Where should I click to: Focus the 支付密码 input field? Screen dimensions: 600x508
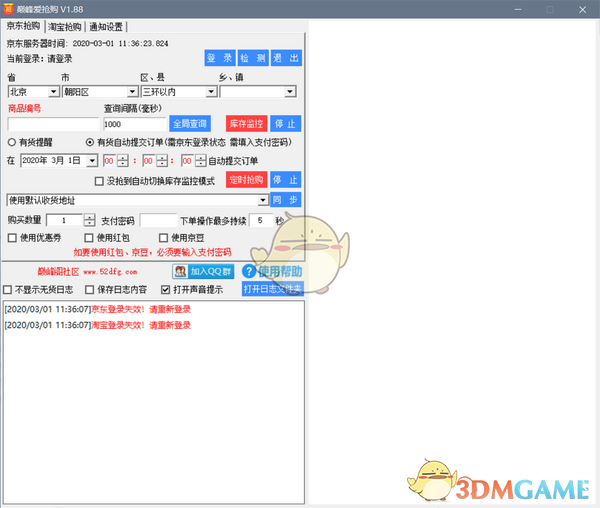pos(158,220)
